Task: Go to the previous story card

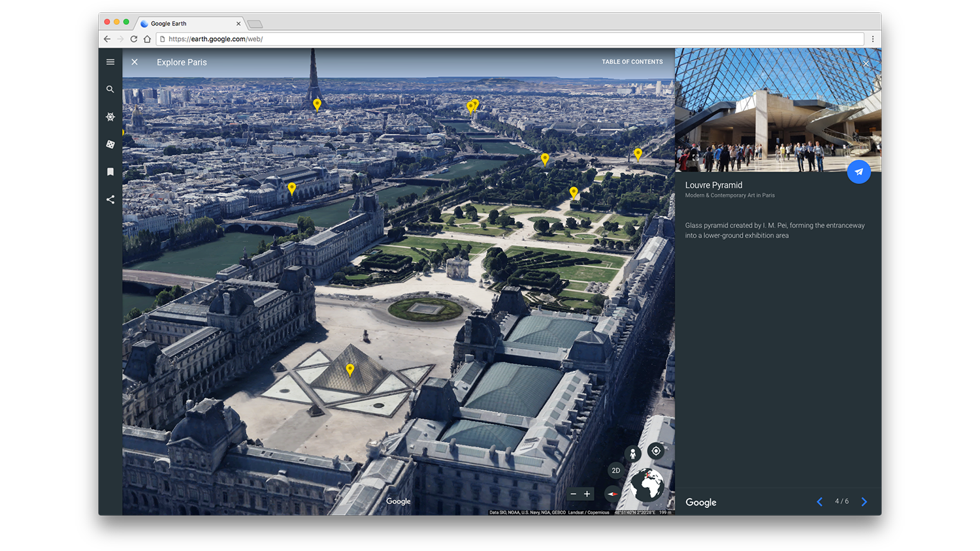Action: click(820, 501)
